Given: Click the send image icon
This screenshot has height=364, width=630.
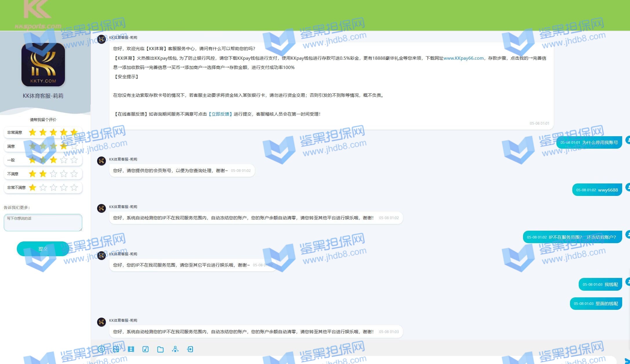Looking at the screenshot, I should (x=116, y=349).
